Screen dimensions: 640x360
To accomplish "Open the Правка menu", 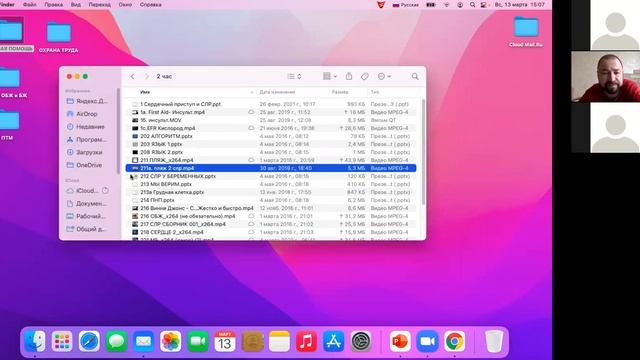I will pyautogui.click(x=53, y=5).
